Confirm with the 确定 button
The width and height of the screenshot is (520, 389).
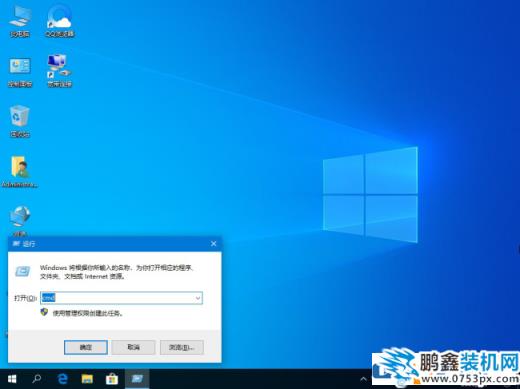86,347
